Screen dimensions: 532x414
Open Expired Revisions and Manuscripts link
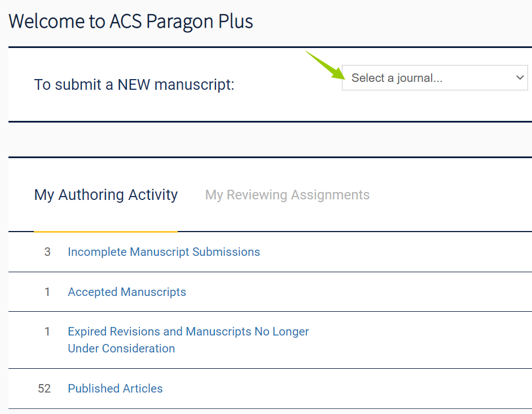(x=188, y=332)
